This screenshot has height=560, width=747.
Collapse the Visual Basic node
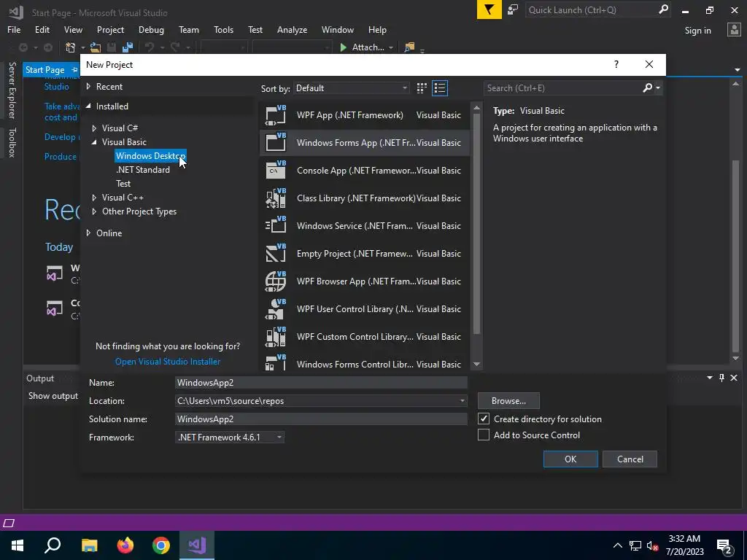[x=94, y=142]
